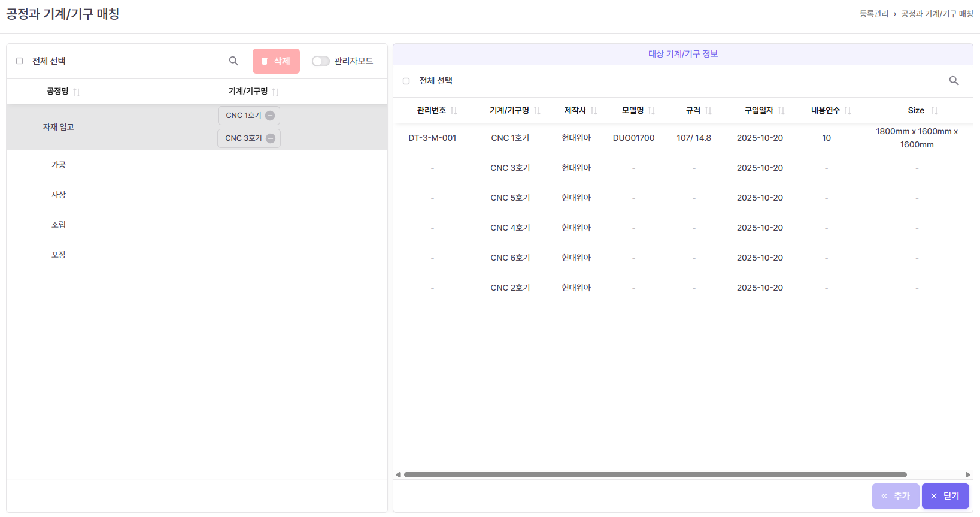Sort by 기계/기구명 in left table
This screenshot has width=980, height=517.
pos(275,92)
